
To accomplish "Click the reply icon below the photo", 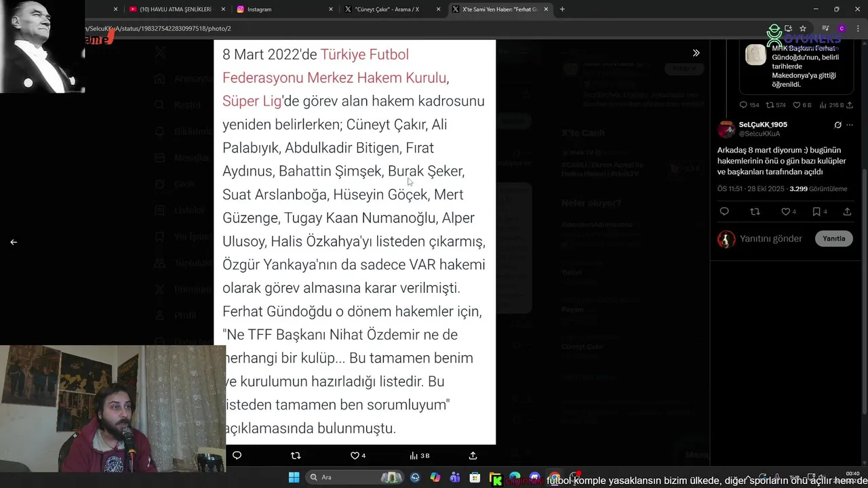I will tap(237, 455).
